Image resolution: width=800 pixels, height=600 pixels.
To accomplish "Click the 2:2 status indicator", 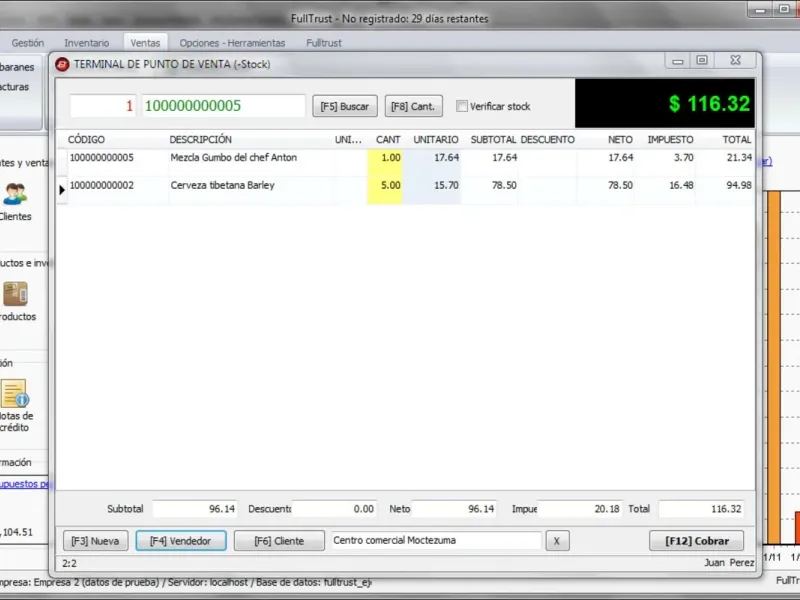I will [69, 563].
